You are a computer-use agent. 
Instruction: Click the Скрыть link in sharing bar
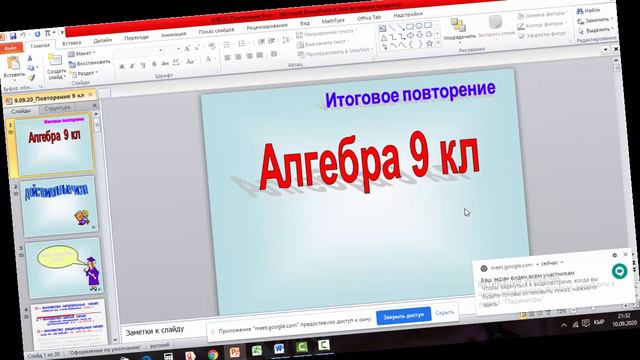445,313
